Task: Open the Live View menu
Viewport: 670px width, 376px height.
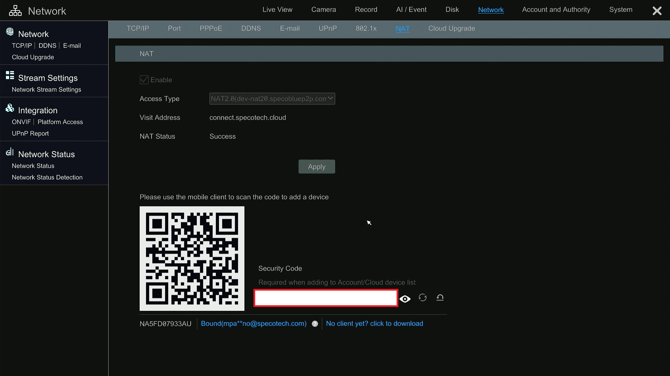Action: 277,9
